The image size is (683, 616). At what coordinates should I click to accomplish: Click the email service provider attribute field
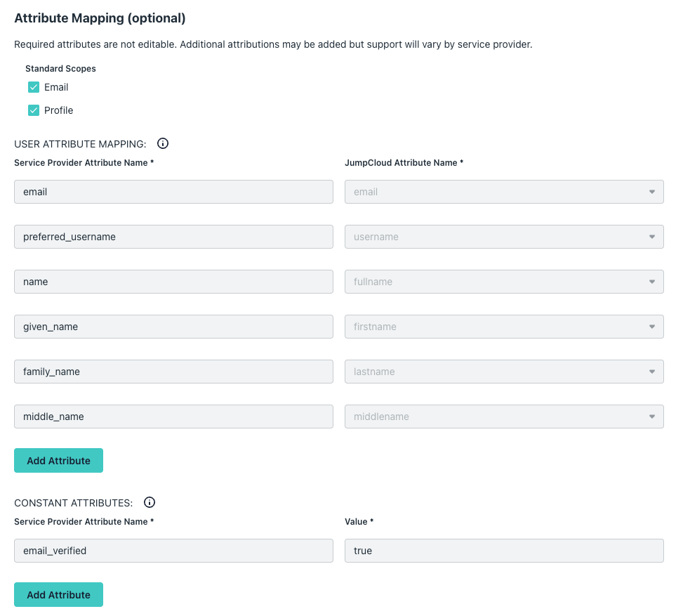[173, 192]
